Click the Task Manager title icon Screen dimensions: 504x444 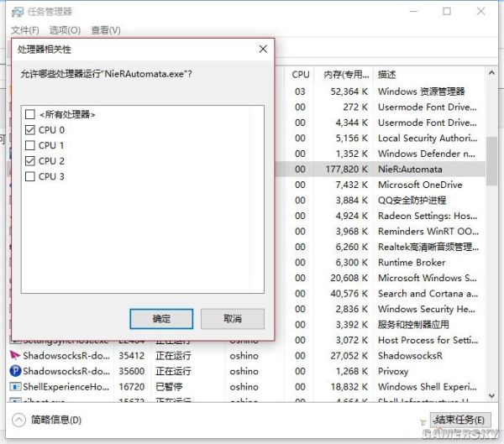pyautogui.click(x=18, y=12)
